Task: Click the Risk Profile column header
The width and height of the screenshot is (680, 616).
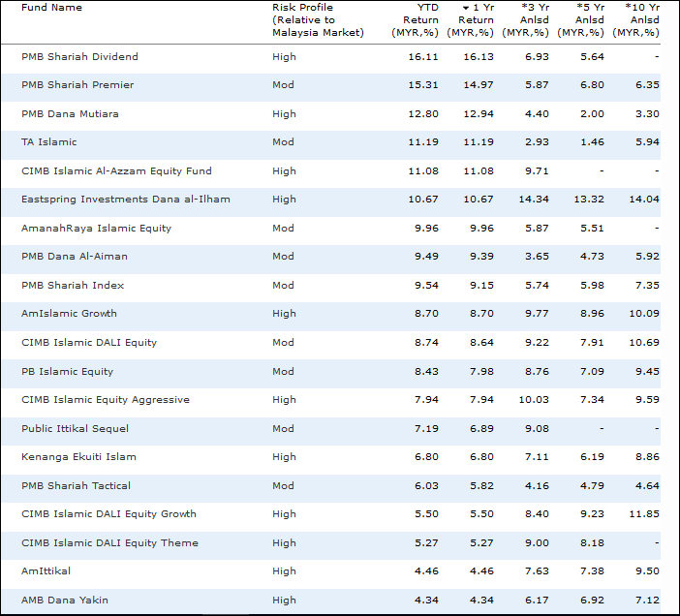Action: pos(318,20)
